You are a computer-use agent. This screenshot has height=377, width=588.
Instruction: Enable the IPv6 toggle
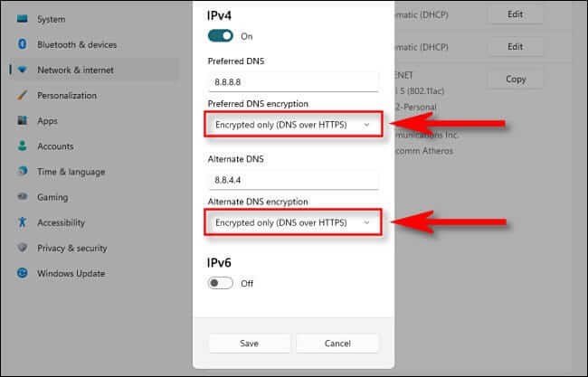[x=221, y=283]
